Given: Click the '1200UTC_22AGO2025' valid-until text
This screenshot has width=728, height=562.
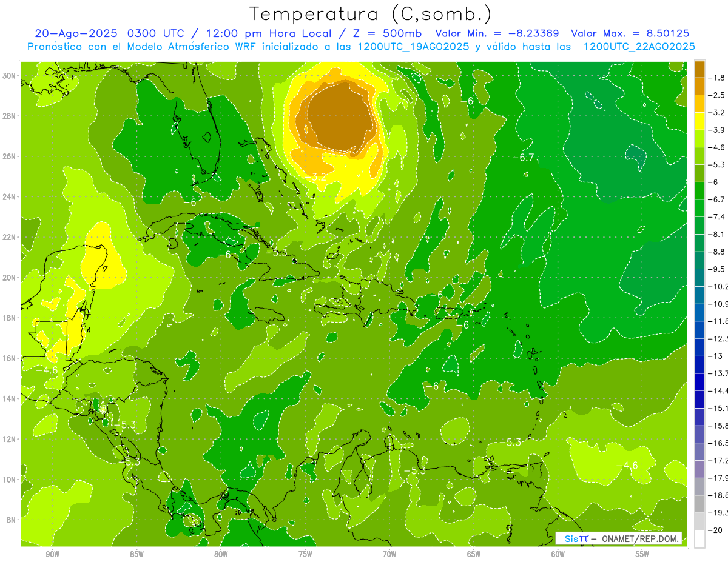Looking at the screenshot, I should (639, 46).
